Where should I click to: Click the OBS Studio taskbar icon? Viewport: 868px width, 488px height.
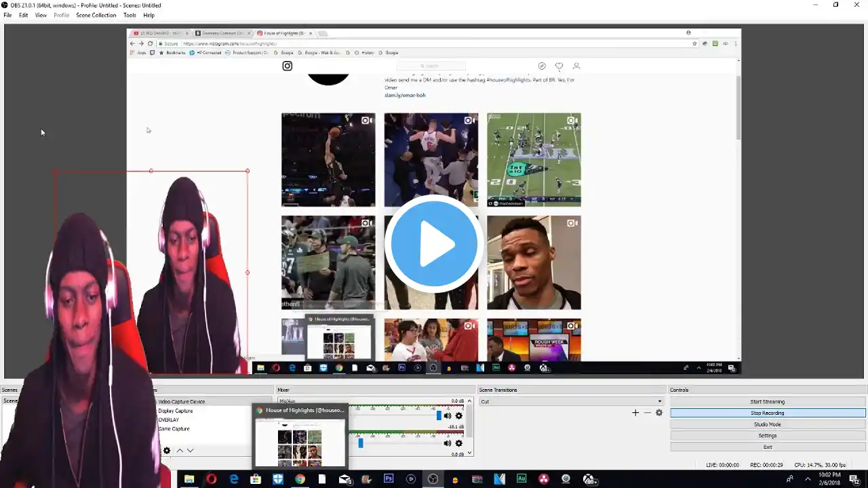[433, 479]
